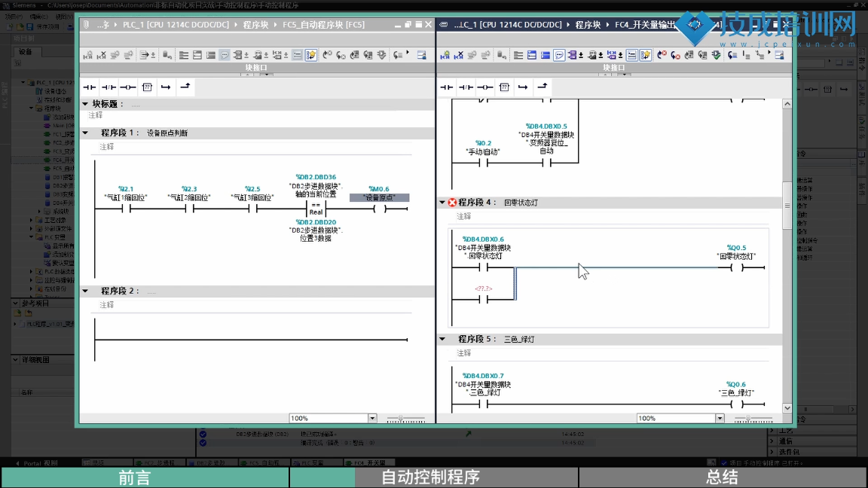Collapse 程序段 4 回零状态灯 network

pyautogui.click(x=442, y=203)
